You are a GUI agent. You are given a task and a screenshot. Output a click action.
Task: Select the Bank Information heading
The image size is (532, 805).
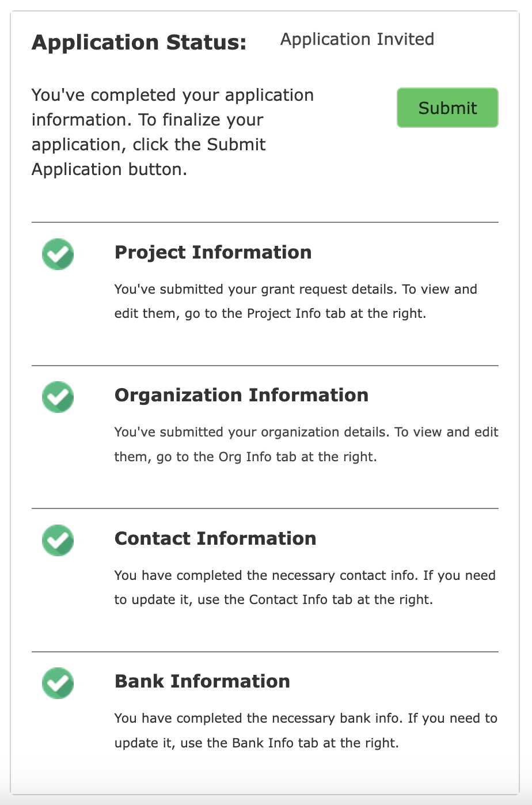coord(202,681)
